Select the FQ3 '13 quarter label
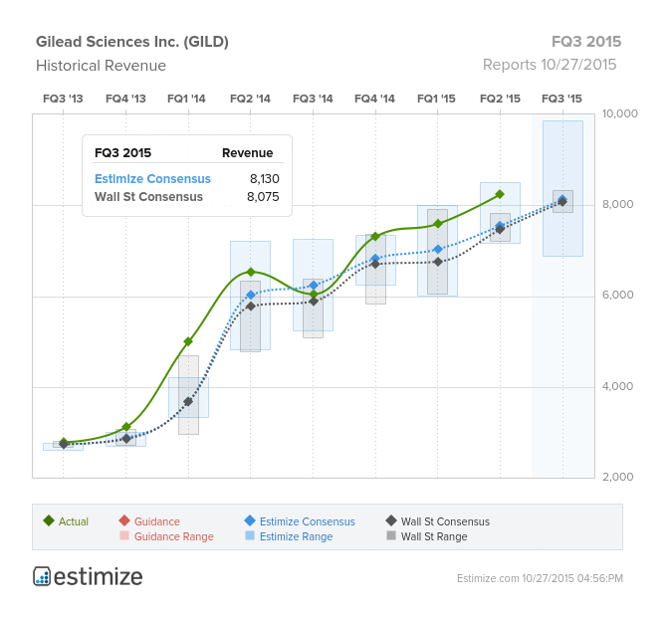672x617 pixels. [63, 99]
